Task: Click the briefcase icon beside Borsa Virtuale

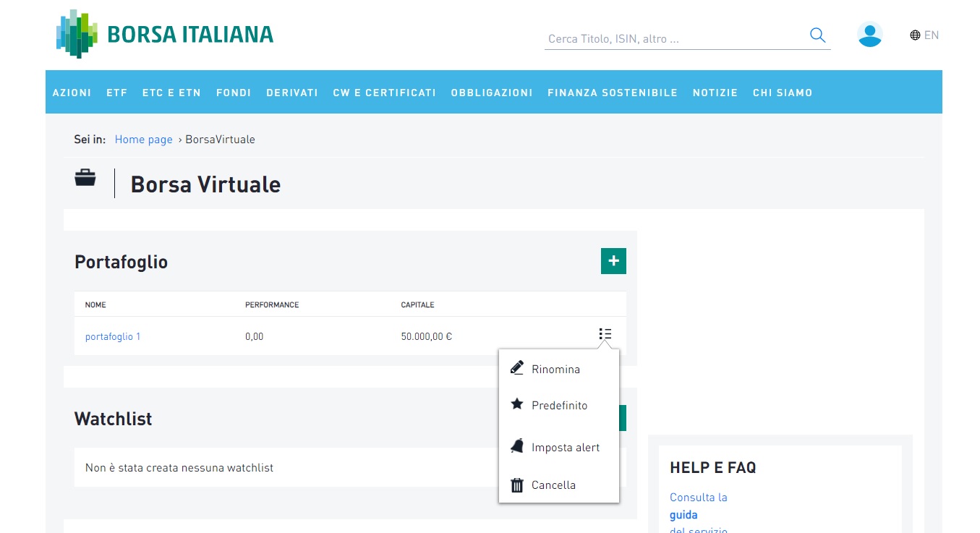Action: pos(85,178)
